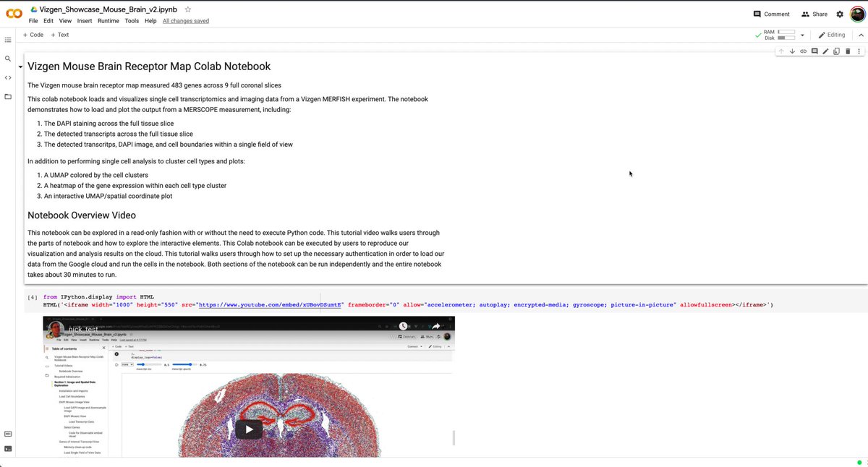
Task: Click the "measured 483 genes" sentence
Action: 154,85
